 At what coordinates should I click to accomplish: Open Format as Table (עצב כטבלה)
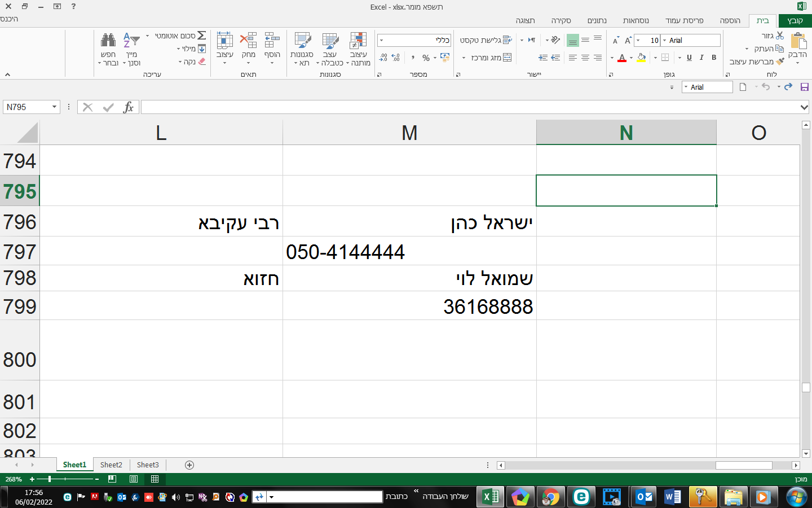(x=330, y=49)
